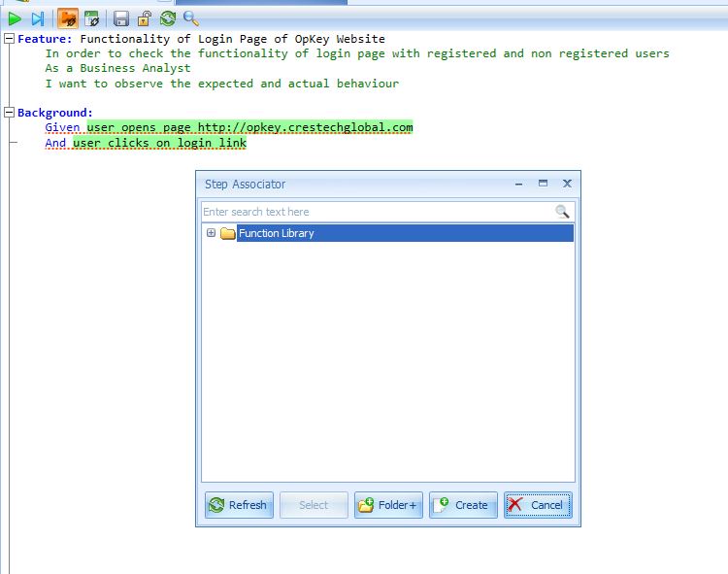Click the 'In order to check' line
This screenshot has height=574, width=728.
pos(357,53)
